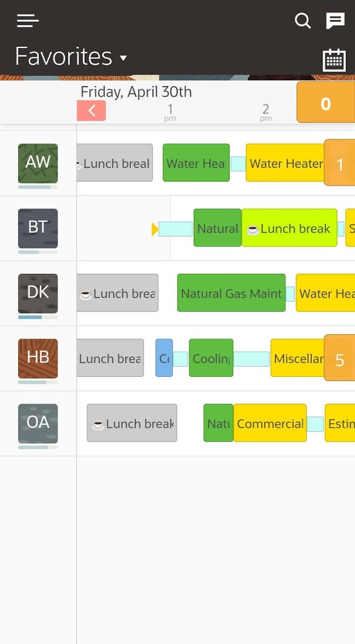Open the calendar date picker icon
This screenshot has width=355, height=644.
(334, 60)
